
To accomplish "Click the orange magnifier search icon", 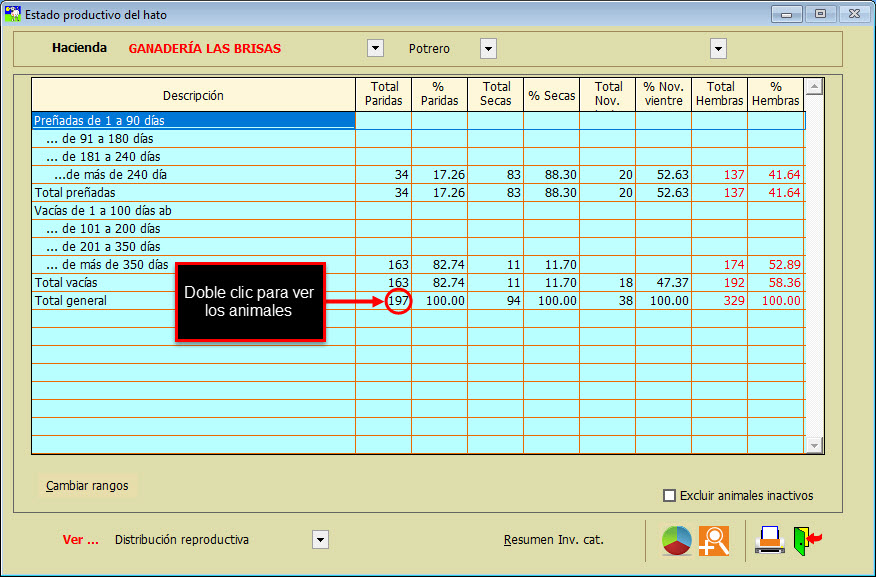I will 714,540.
